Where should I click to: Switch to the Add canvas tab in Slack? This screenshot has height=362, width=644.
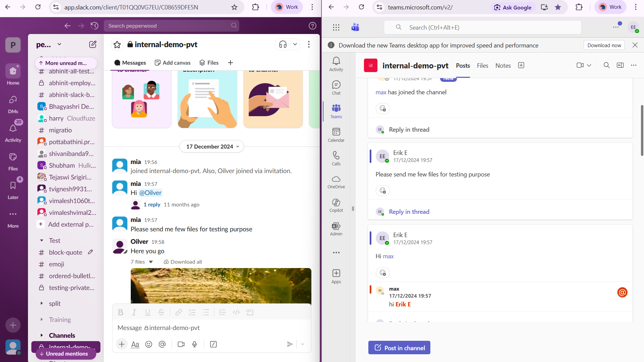tap(173, 63)
